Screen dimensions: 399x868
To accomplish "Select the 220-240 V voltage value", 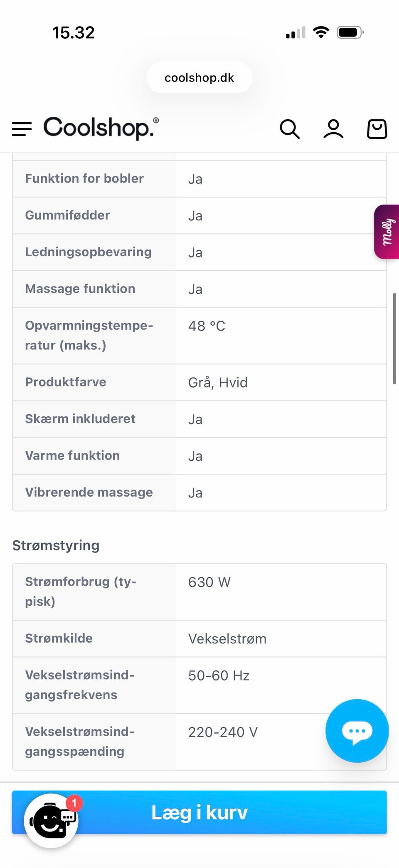I will (x=223, y=732).
